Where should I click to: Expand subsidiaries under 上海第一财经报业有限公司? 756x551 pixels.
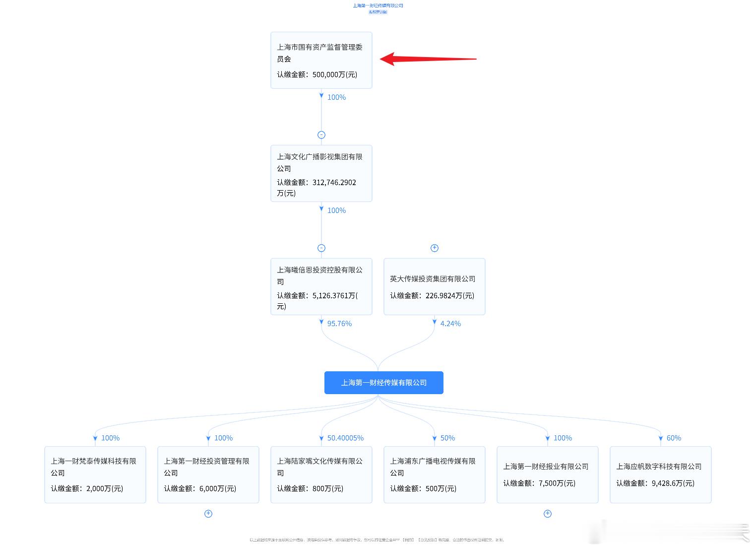(548, 514)
